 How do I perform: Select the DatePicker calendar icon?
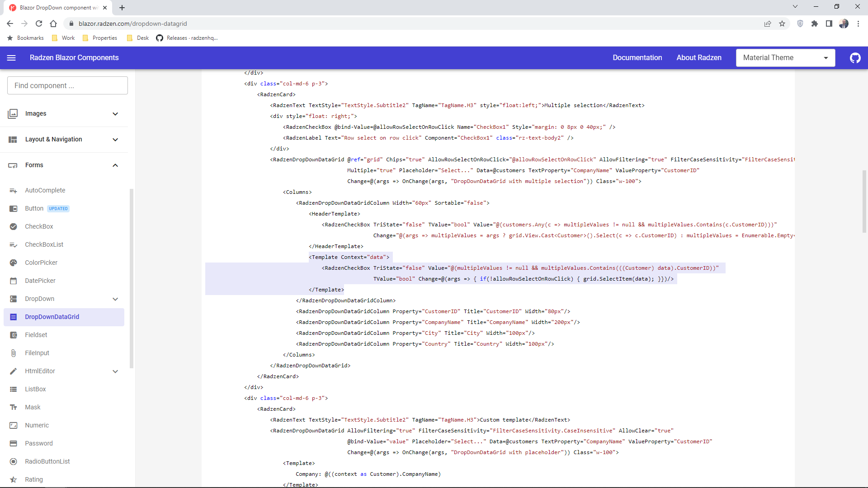tap(14, 281)
